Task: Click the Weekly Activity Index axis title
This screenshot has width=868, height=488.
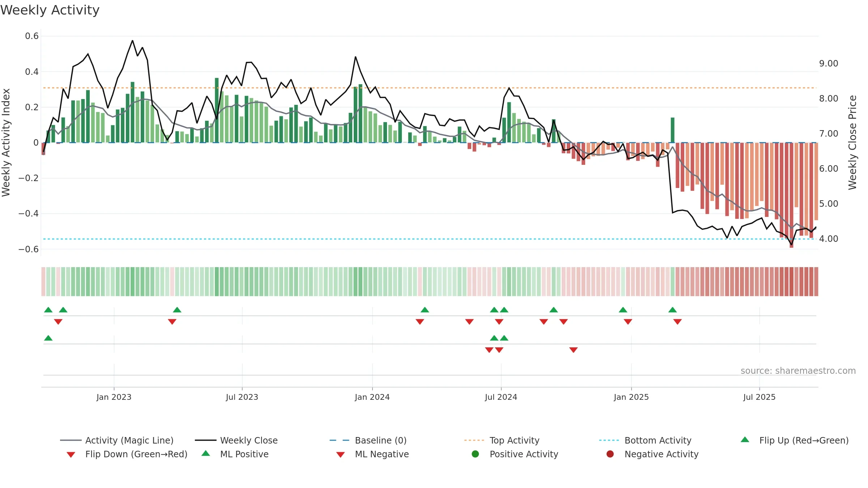Action: pos(6,142)
